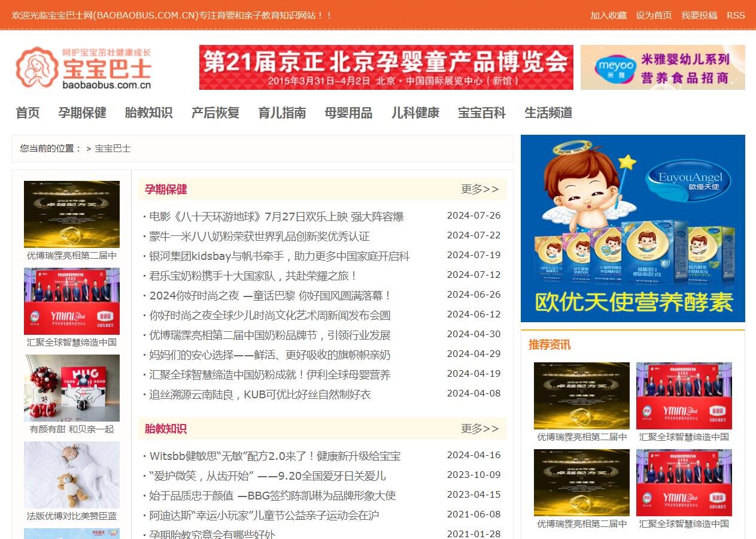Click 宝宝巴士 breadcrumb link
The width and height of the screenshot is (756, 539).
pos(113,148)
